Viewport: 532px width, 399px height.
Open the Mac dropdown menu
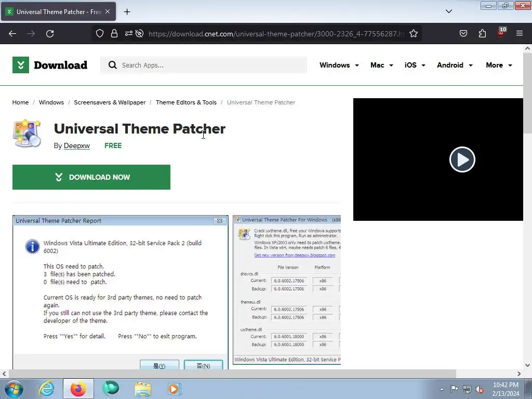(382, 65)
